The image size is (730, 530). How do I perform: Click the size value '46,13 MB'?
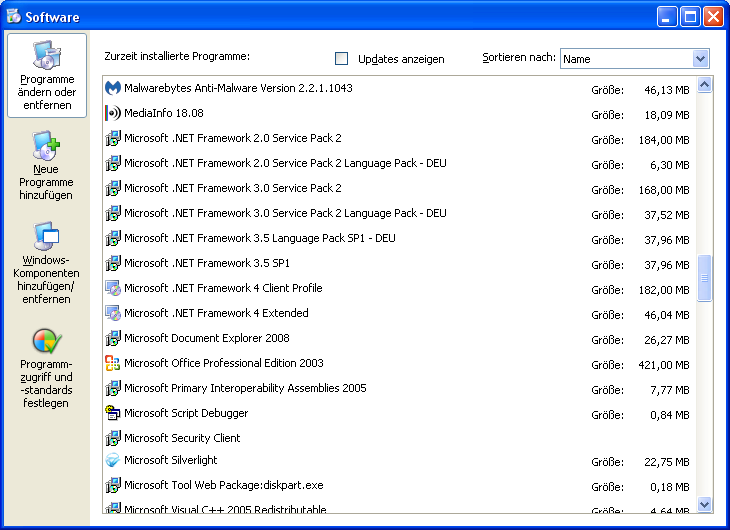coord(667,90)
